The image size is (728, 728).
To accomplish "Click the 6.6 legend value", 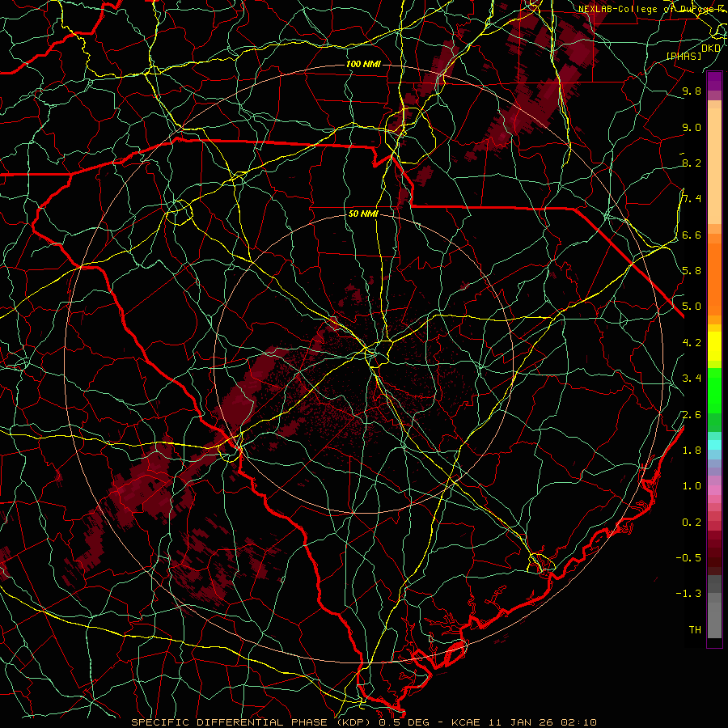I will click(x=692, y=235).
